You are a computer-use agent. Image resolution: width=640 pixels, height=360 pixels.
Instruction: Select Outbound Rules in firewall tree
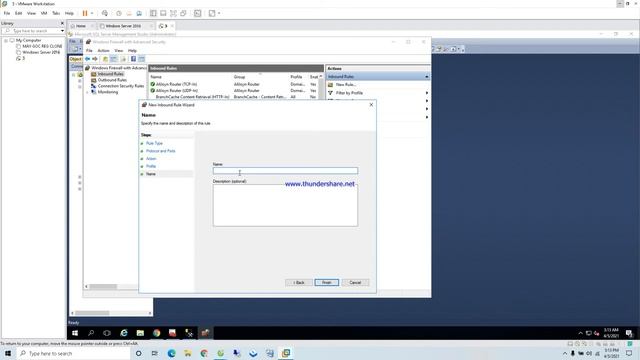[x=112, y=80]
